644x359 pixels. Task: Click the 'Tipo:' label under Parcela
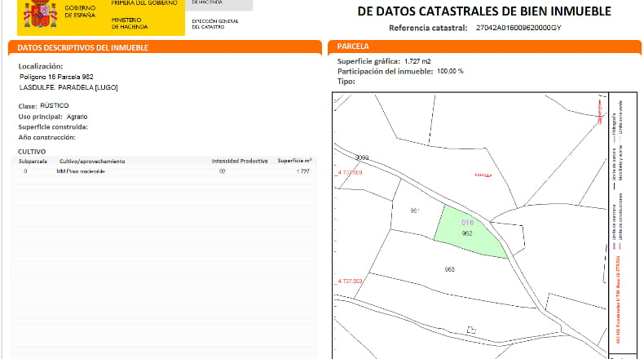point(346,82)
